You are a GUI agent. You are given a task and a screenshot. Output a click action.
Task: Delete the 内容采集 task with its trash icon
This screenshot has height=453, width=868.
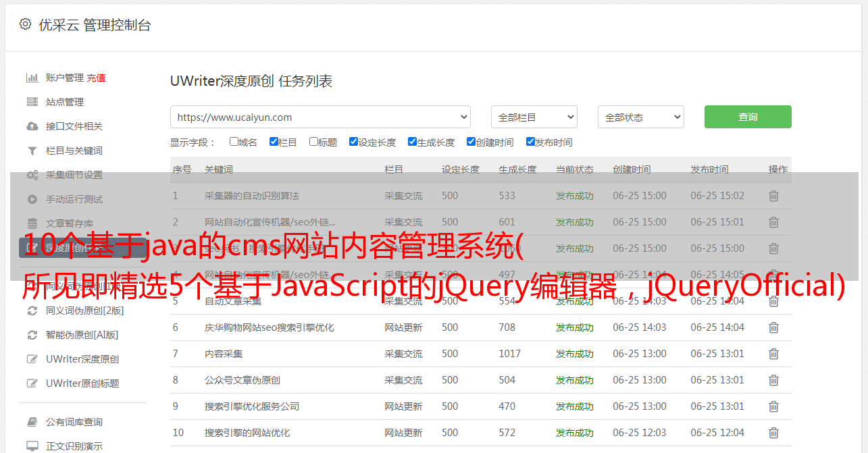click(773, 354)
